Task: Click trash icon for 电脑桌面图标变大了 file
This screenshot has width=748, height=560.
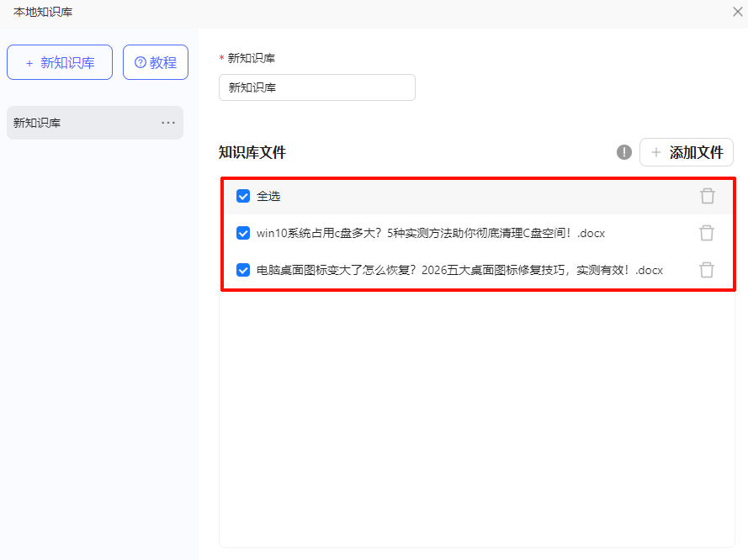Action: point(707,270)
